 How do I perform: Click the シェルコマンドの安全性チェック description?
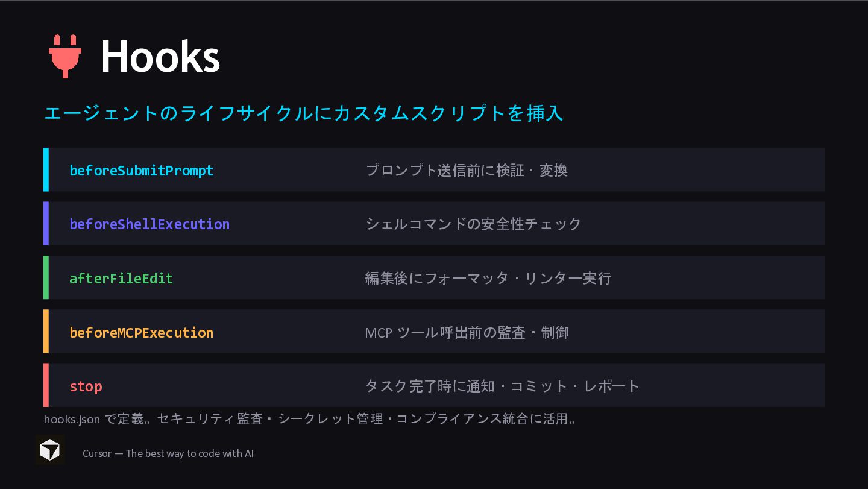tap(473, 224)
